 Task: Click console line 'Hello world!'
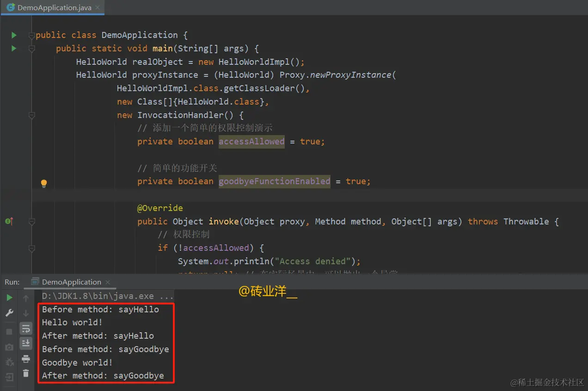click(x=72, y=323)
